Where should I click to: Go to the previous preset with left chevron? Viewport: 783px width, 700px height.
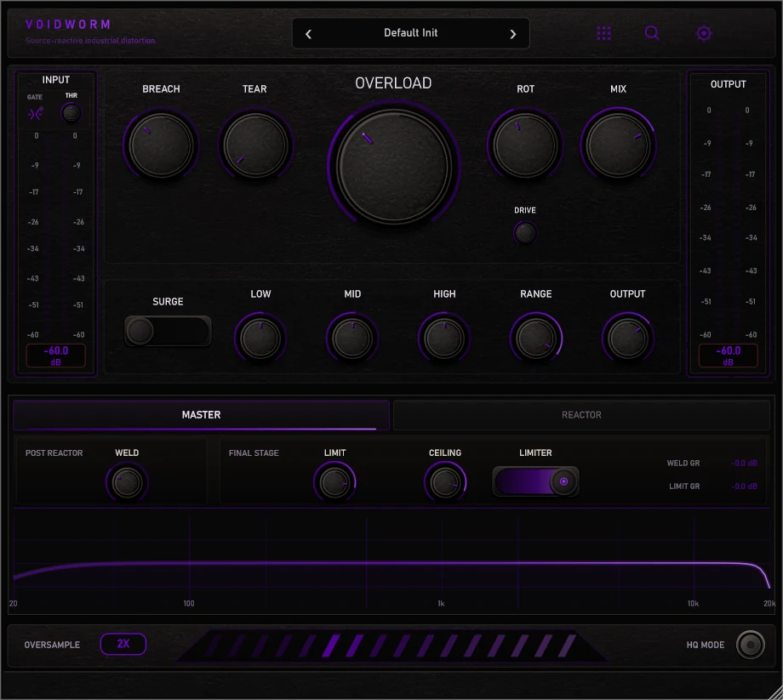point(309,34)
